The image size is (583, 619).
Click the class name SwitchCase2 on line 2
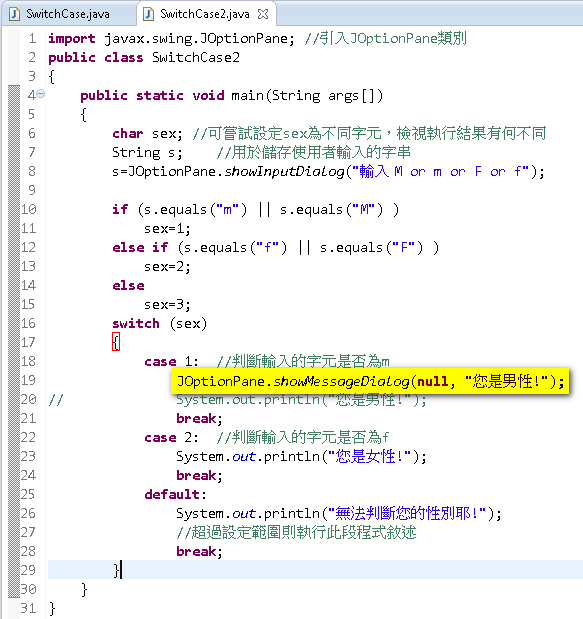click(x=196, y=58)
